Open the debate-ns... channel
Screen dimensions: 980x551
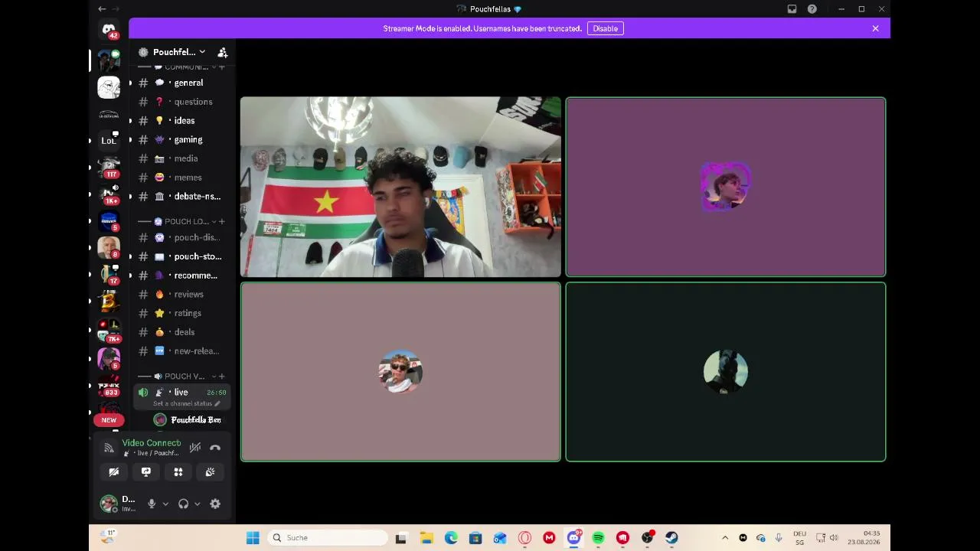point(182,197)
